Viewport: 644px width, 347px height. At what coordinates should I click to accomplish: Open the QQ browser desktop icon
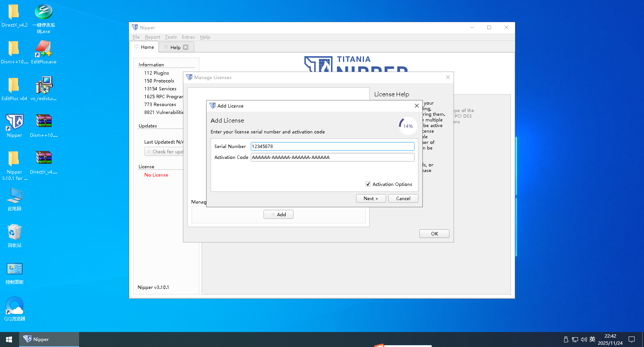click(x=14, y=306)
